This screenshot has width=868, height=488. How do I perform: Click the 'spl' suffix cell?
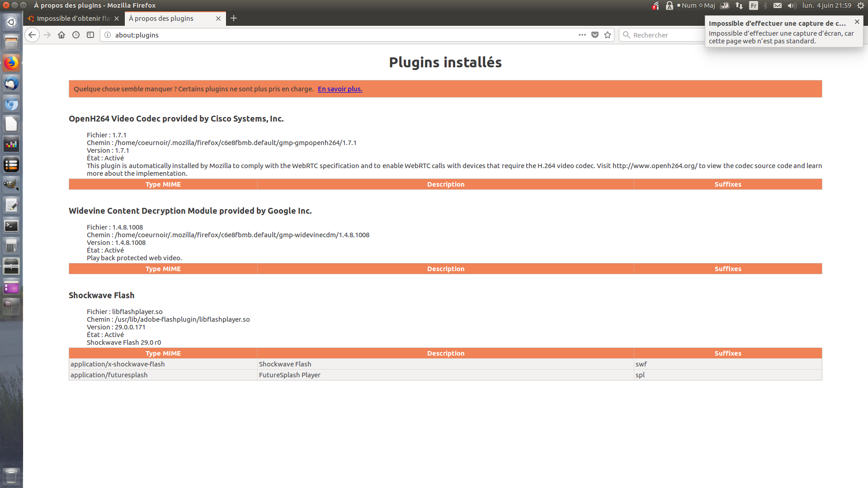[x=728, y=375]
